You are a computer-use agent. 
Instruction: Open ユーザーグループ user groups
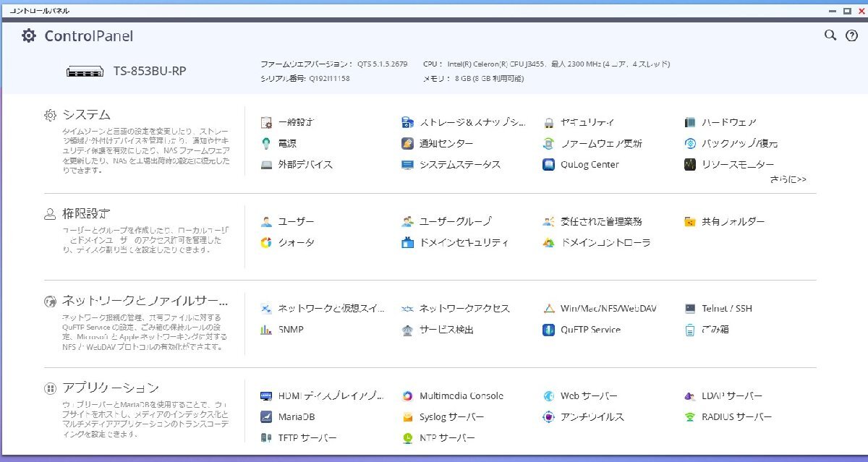click(x=447, y=221)
